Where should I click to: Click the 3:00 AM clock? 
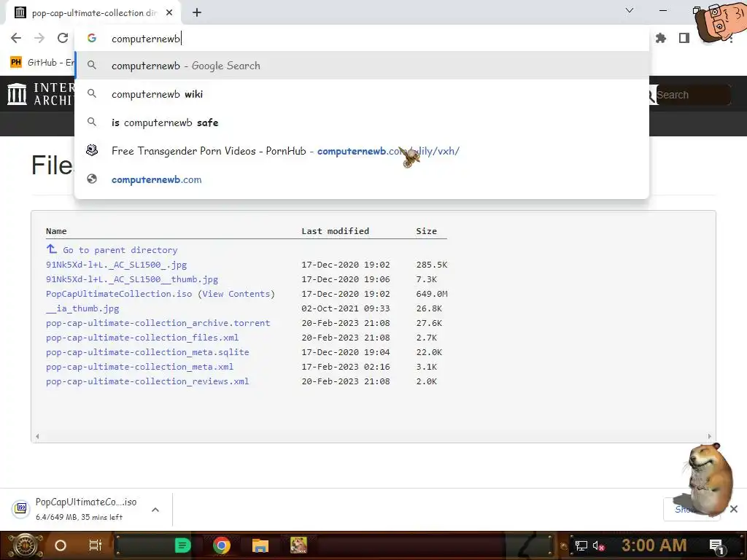coord(654,545)
